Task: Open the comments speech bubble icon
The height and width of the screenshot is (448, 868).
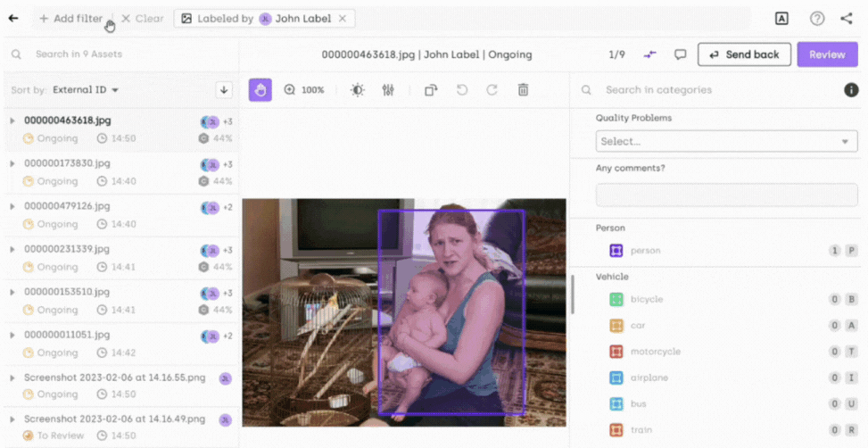Action: coord(681,54)
